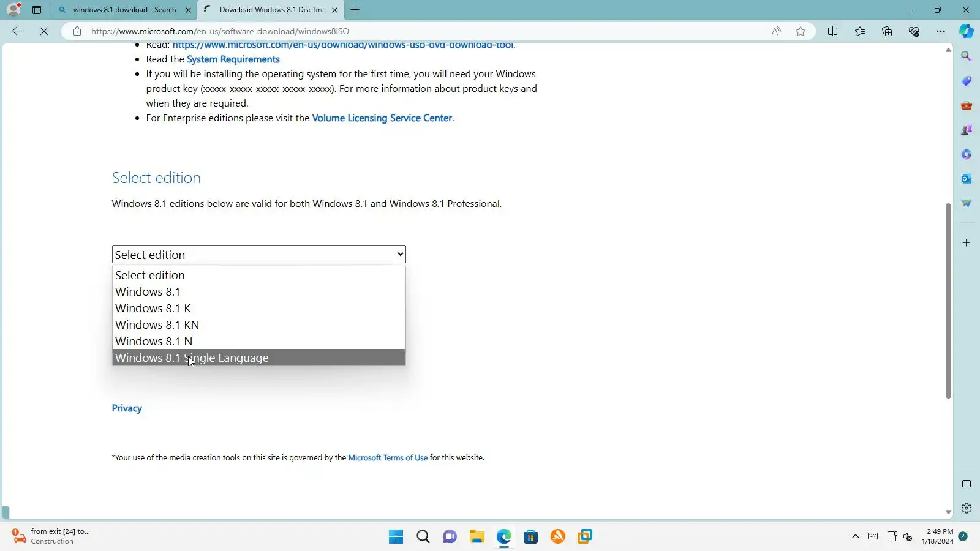This screenshot has height=551, width=980.
Task: Open File Explorer from taskbar
Action: pyautogui.click(x=477, y=537)
